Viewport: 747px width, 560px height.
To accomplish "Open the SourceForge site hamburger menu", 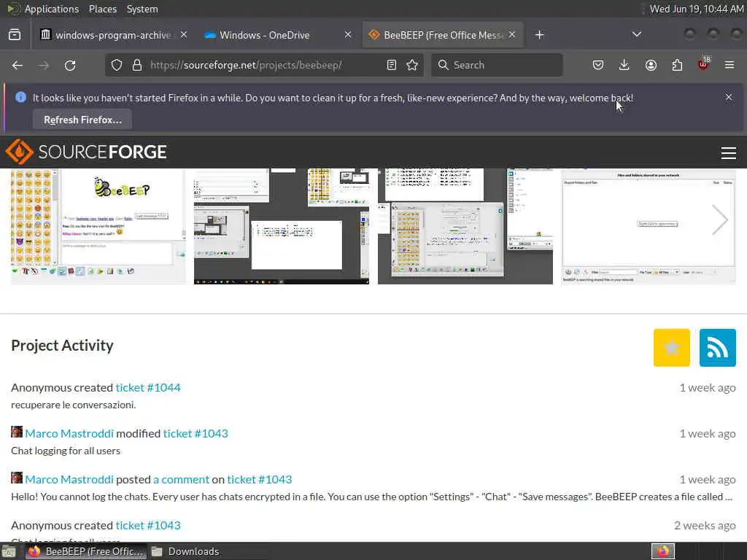I will click(729, 153).
